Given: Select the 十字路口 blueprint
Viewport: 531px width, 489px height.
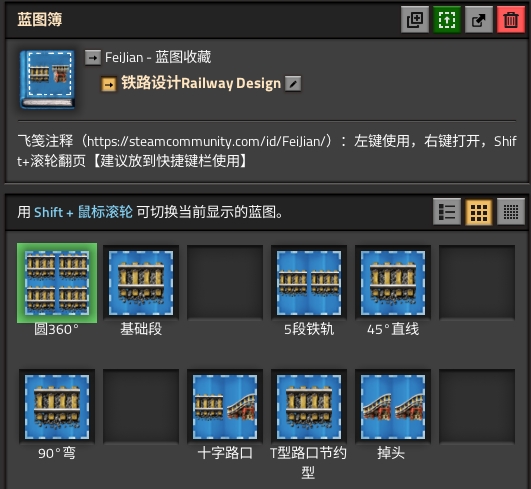Looking at the screenshot, I should click(x=225, y=407).
